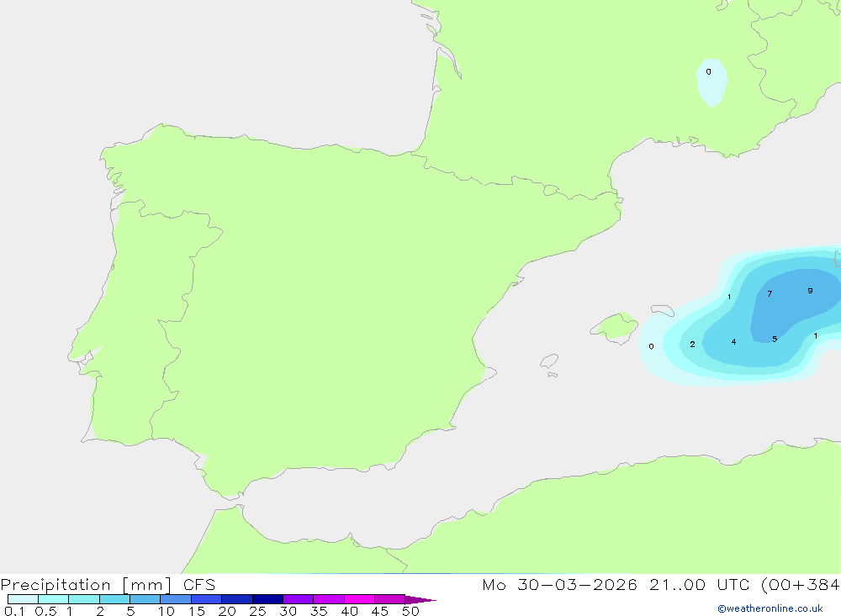Click the '0' value over southeastern France
This screenshot has height=616, width=841.
[708, 71]
